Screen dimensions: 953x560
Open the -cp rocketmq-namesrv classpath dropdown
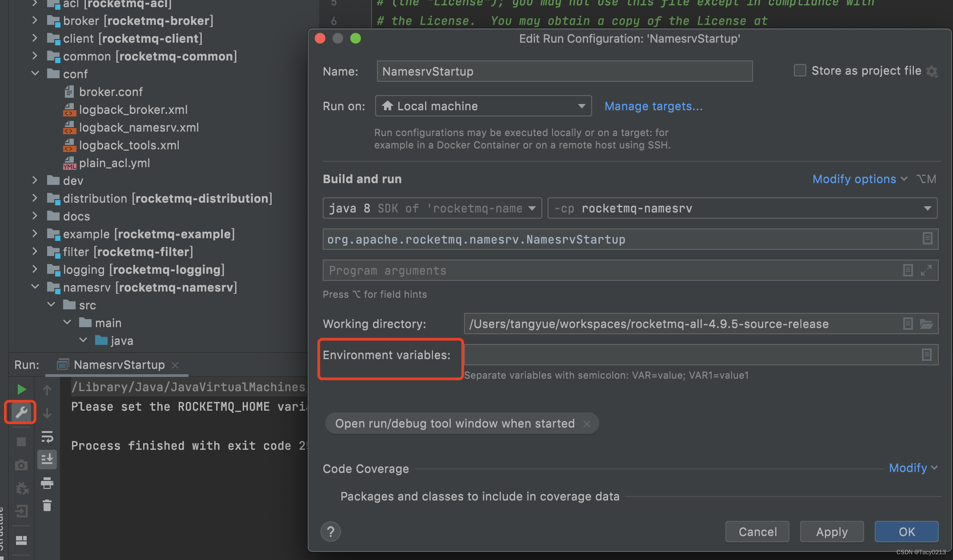(742, 208)
